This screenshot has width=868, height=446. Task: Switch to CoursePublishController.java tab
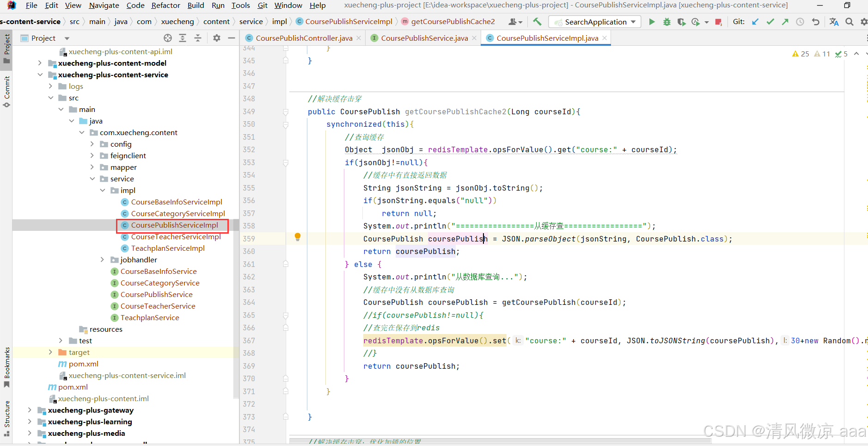tap(304, 38)
